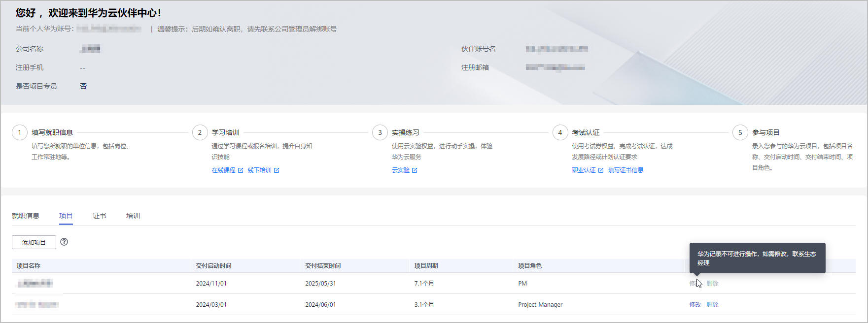This screenshot has width=868, height=323.
Task: Click the 注册手机 label
Action: pos(30,67)
